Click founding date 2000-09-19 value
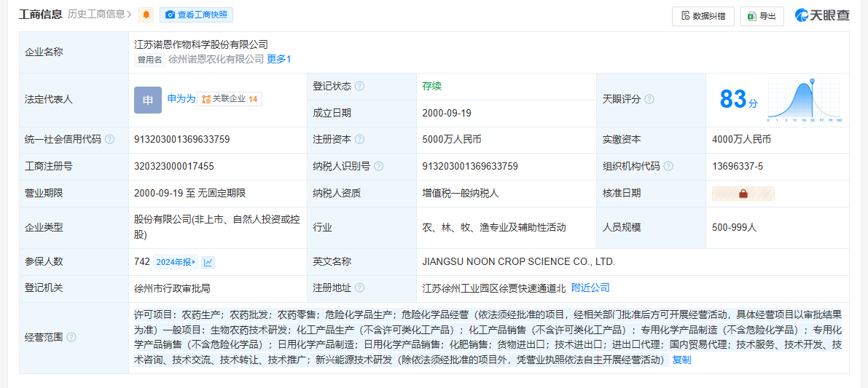The width and height of the screenshot is (868, 388). 446,114
